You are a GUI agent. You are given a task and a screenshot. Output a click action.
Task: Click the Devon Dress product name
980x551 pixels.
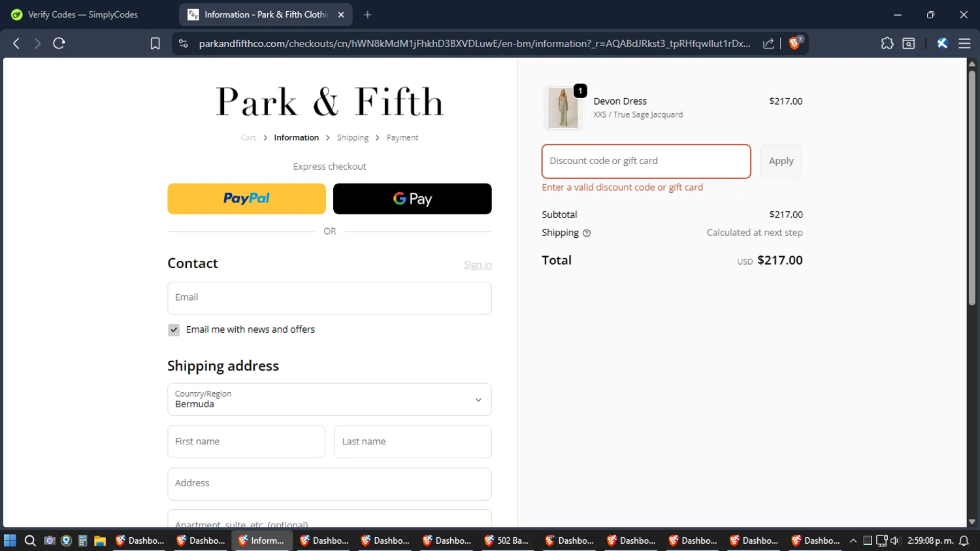(x=620, y=101)
